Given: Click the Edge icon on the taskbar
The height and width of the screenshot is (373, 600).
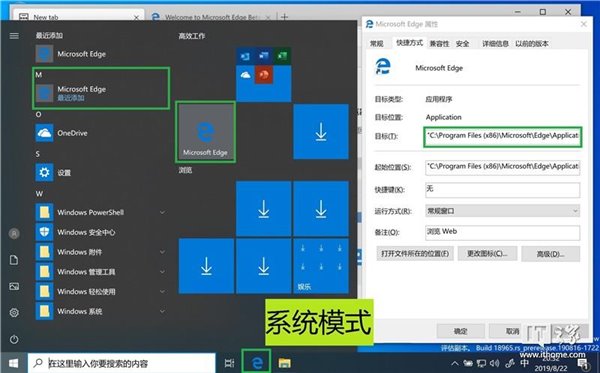Looking at the screenshot, I should tap(256, 362).
